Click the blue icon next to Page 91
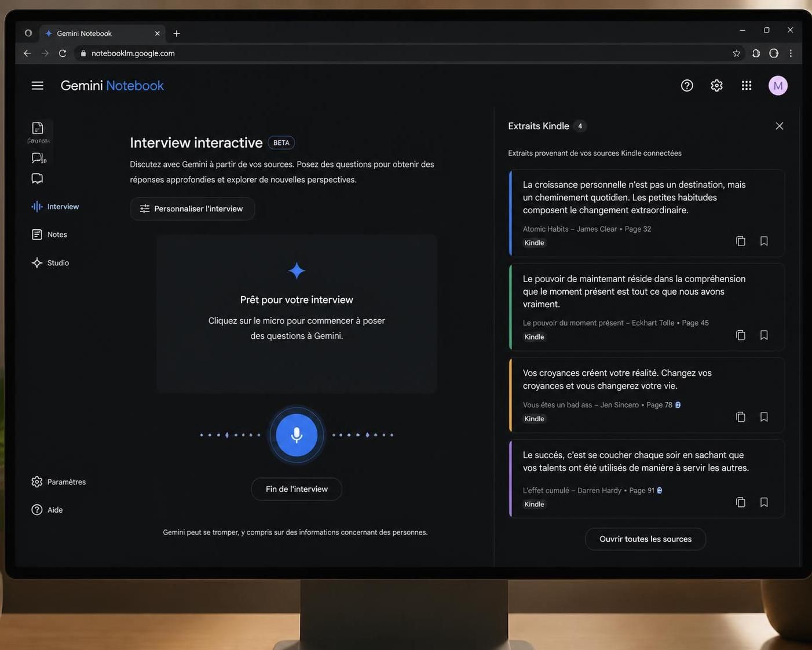This screenshot has height=650, width=812. tap(660, 491)
